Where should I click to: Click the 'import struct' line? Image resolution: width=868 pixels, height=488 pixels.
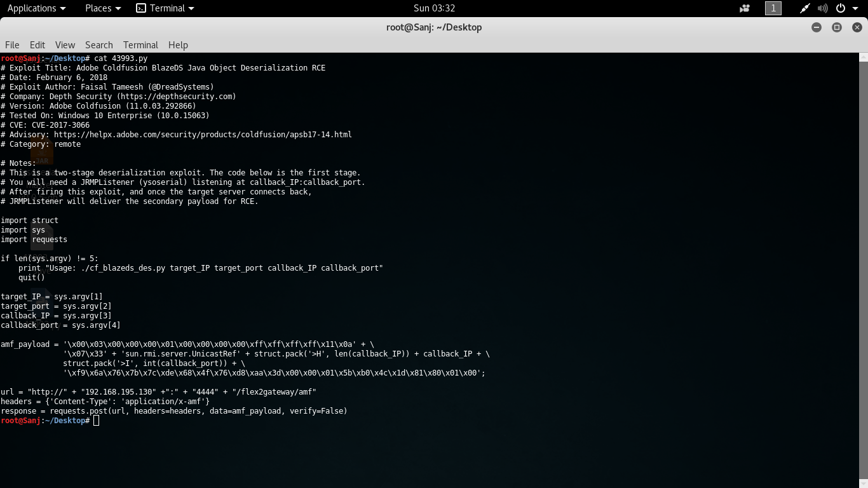click(x=29, y=220)
